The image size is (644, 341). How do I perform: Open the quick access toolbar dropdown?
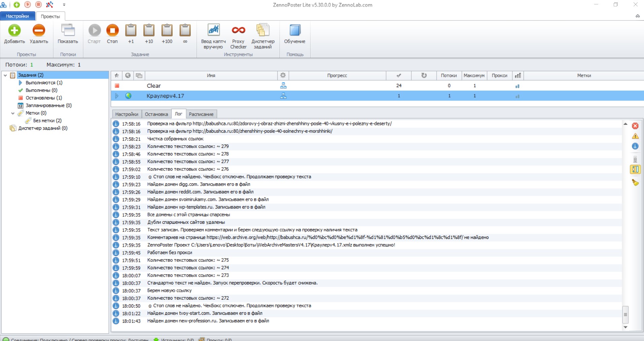pos(64,5)
